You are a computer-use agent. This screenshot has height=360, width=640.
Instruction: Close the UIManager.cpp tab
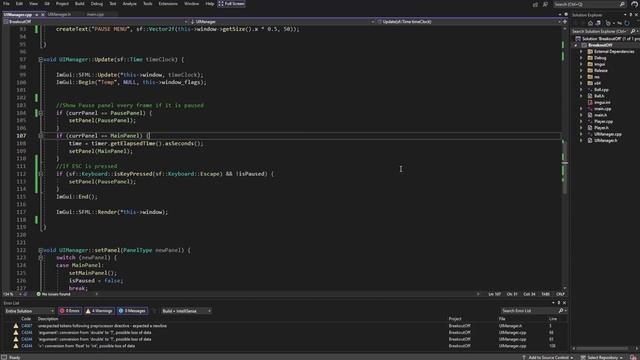point(42,15)
